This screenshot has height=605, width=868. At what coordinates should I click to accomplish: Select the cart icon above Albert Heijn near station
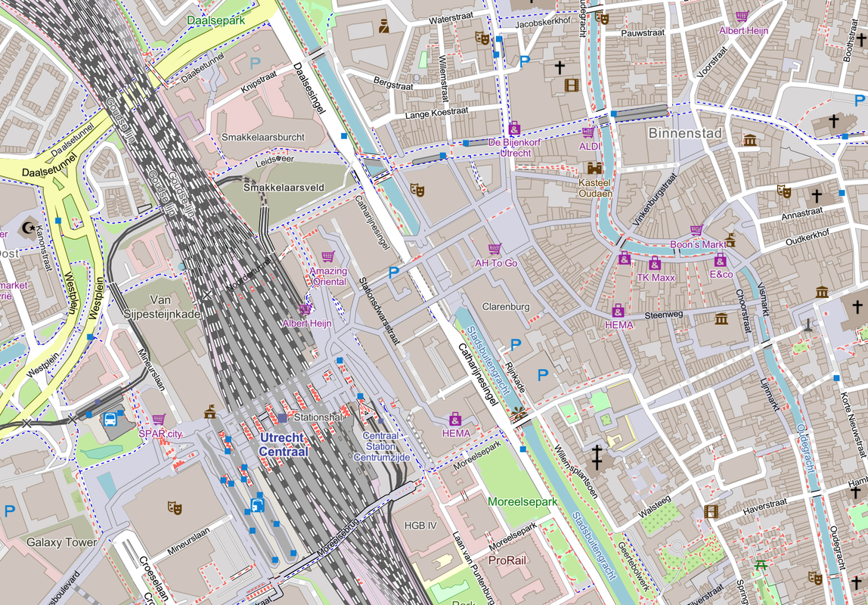click(305, 309)
